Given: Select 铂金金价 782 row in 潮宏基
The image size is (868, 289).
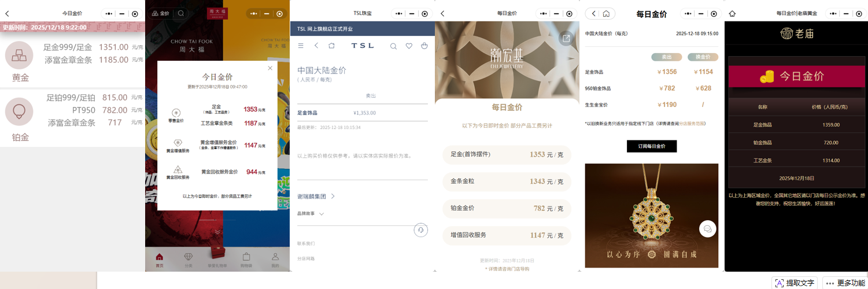Looking at the screenshot, I should [x=507, y=208].
